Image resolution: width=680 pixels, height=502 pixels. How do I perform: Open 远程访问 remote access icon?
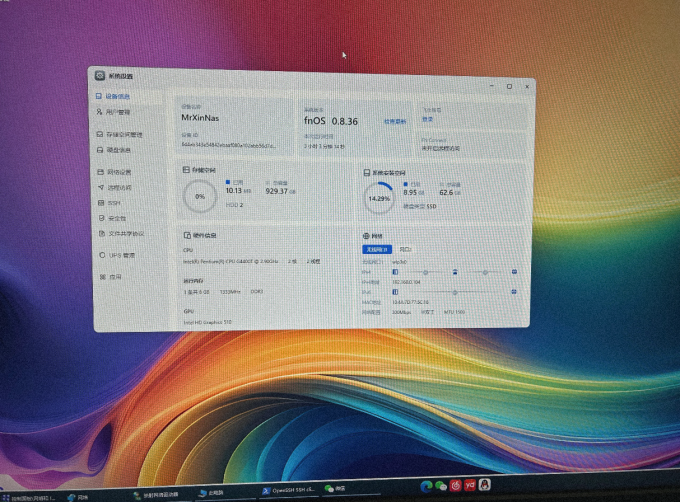(101, 187)
